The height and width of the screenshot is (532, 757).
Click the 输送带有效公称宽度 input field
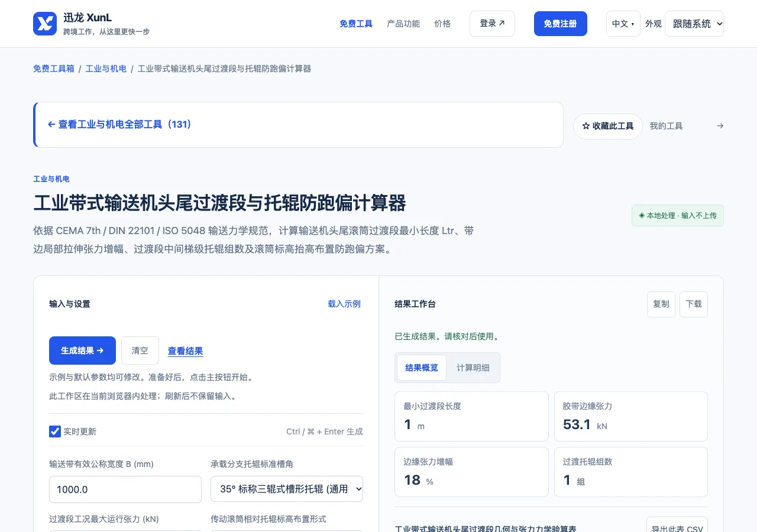(x=125, y=489)
